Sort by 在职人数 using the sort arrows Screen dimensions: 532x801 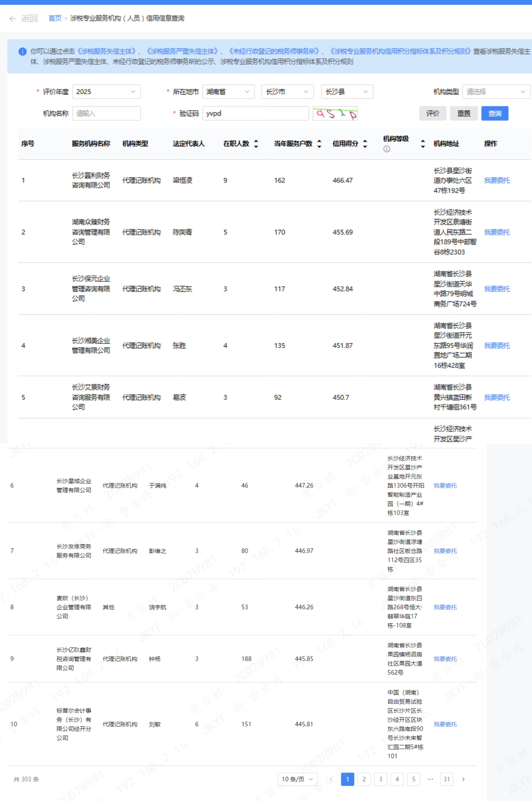pyautogui.click(x=256, y=144)
